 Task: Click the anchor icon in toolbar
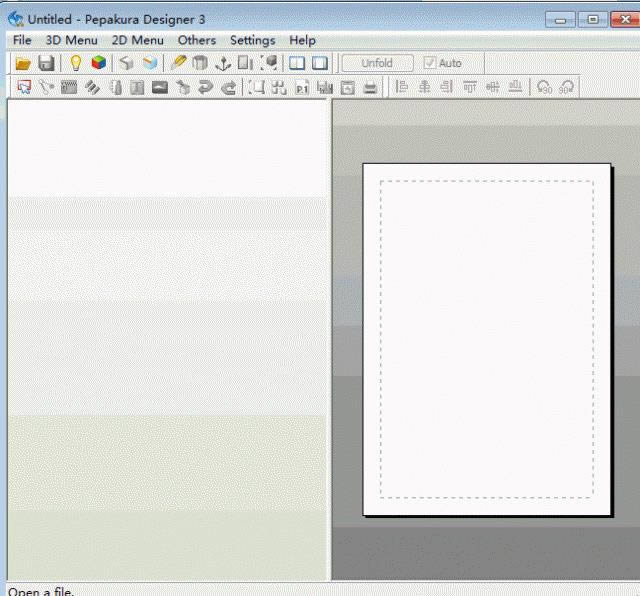(x=223, y=63)
